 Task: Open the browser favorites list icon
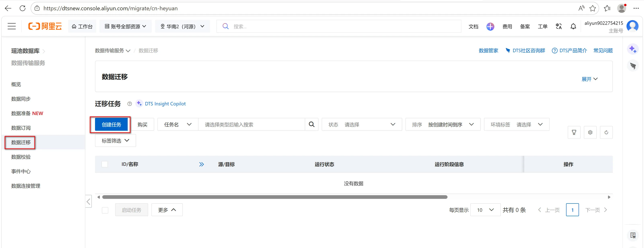pyautogui.click(x=607, y=8)
